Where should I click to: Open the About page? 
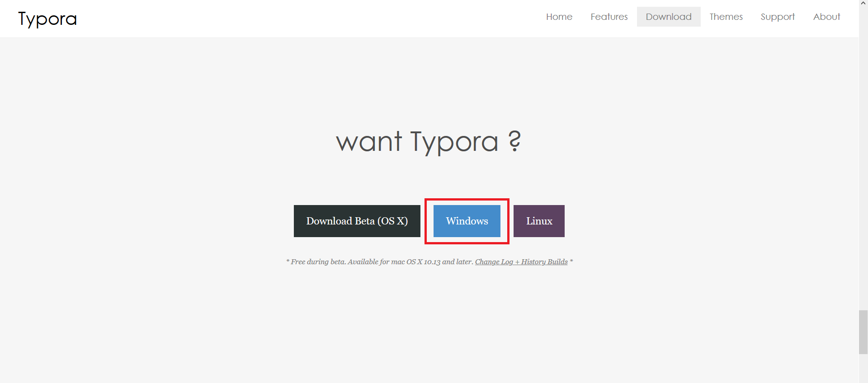[826, 17]
